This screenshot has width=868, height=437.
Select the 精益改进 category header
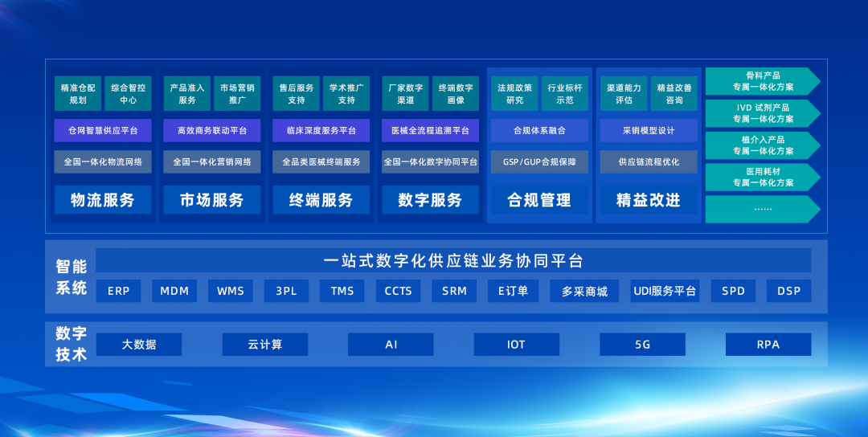click(x=649, y=200)
